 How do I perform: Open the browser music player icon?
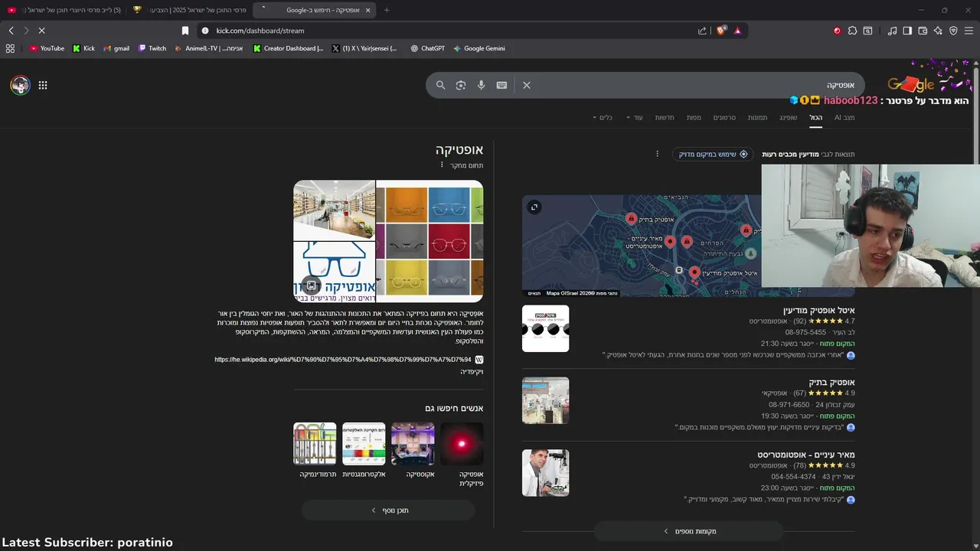892,31
